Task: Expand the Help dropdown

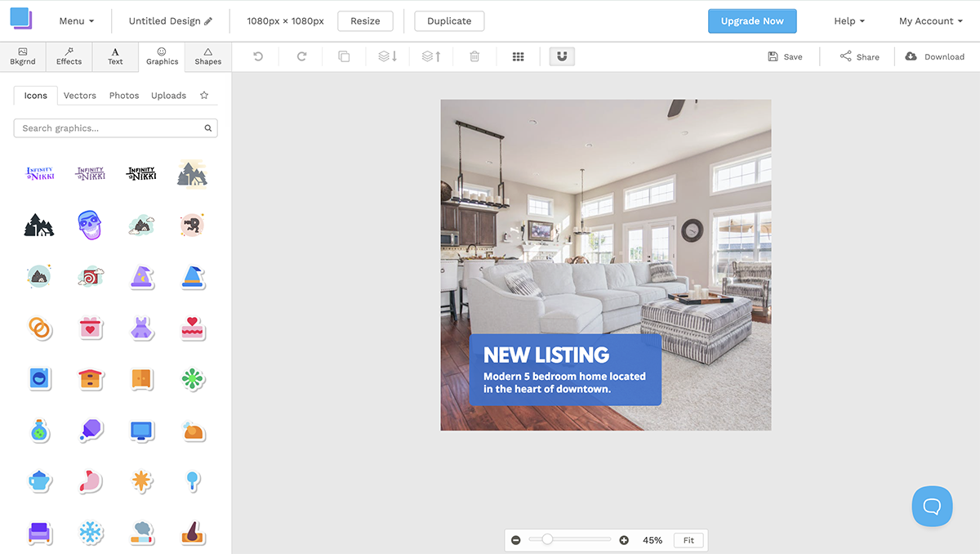Action: click(848, 21)
